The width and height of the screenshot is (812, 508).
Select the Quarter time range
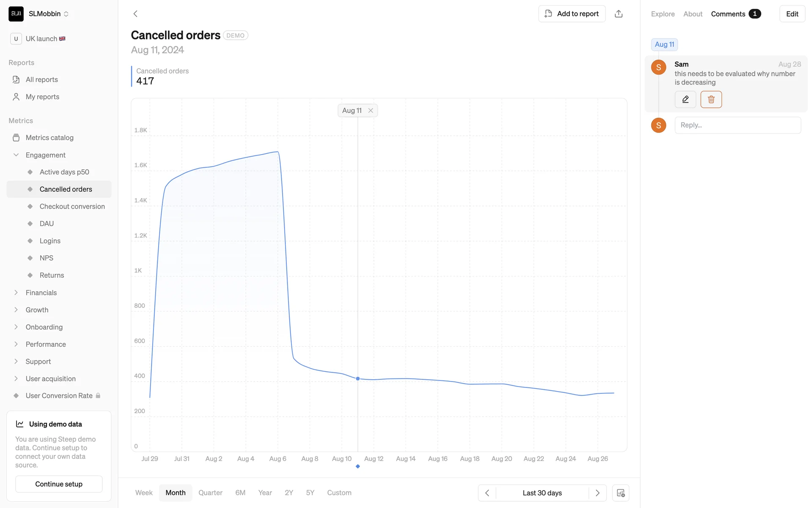(x=210, y=493)
